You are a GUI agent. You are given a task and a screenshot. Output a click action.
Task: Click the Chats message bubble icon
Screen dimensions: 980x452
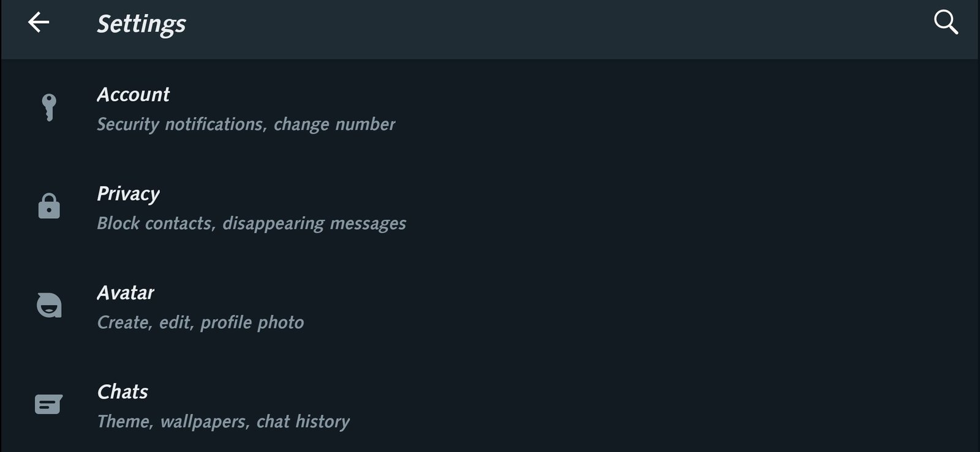click(49, 404)
